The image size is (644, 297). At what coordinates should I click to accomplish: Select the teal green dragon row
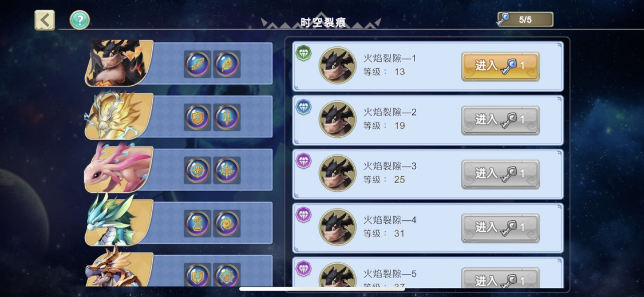click(179, 223)
